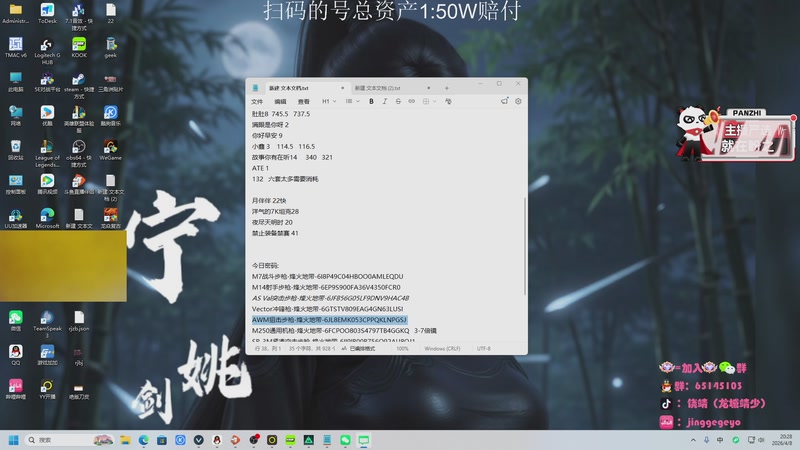Click the Vector冲锋枪 password line
The height and width of the screenshot is (450, 800).
coord(328,309)
